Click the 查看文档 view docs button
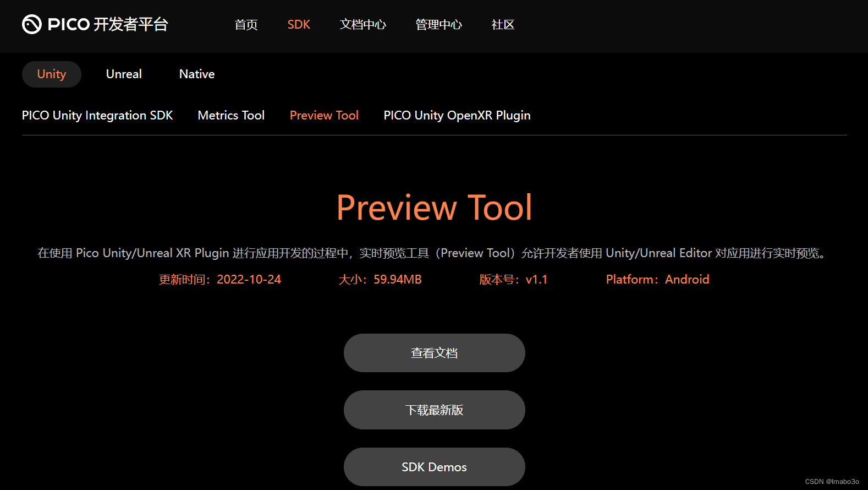The width and height of the screenshot is (868, 490). pos(435,353)
